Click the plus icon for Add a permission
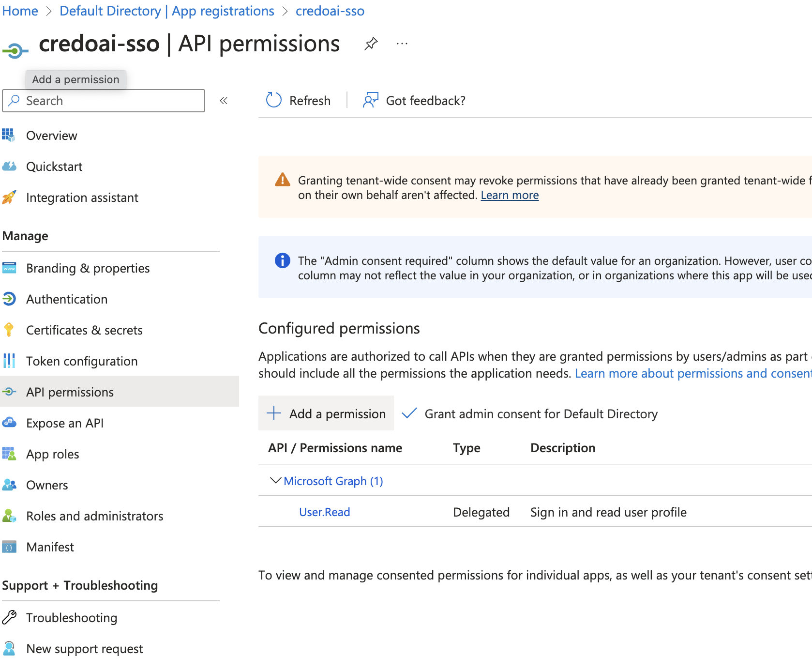812x671 pixels. [x=274, y=413]
